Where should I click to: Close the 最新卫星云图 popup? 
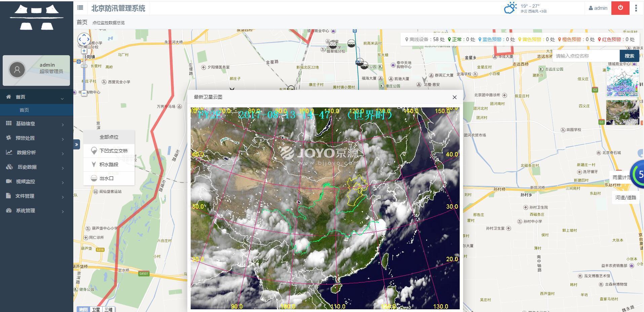tap(454, 97)
